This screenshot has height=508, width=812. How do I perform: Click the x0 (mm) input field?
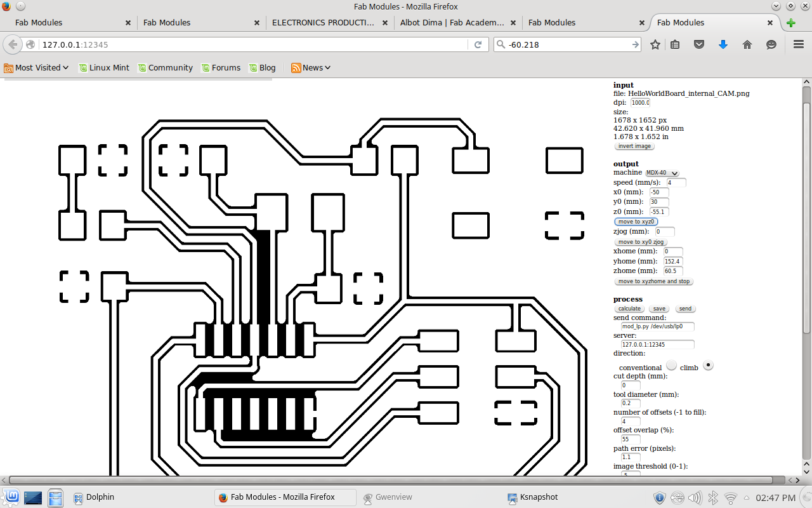659,192
